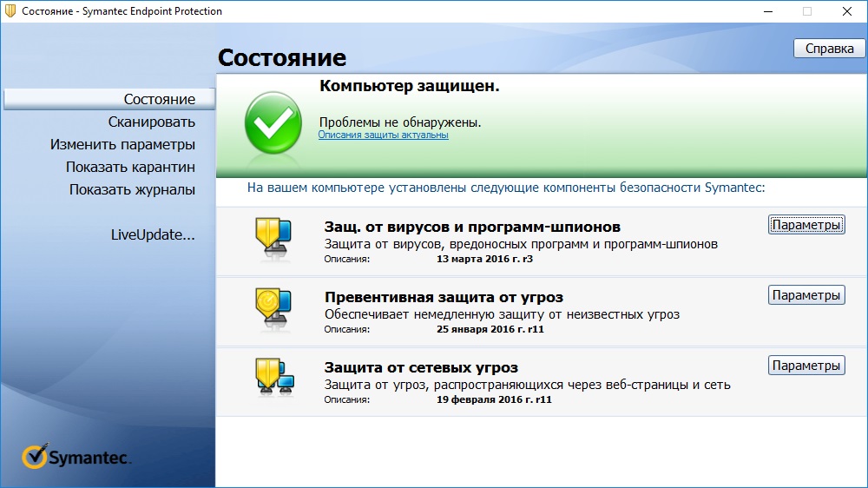Viewport: 868px width, 488px height.
Task: Click the Превентивная защита от угроз title
Action: [x=444, y=298]
